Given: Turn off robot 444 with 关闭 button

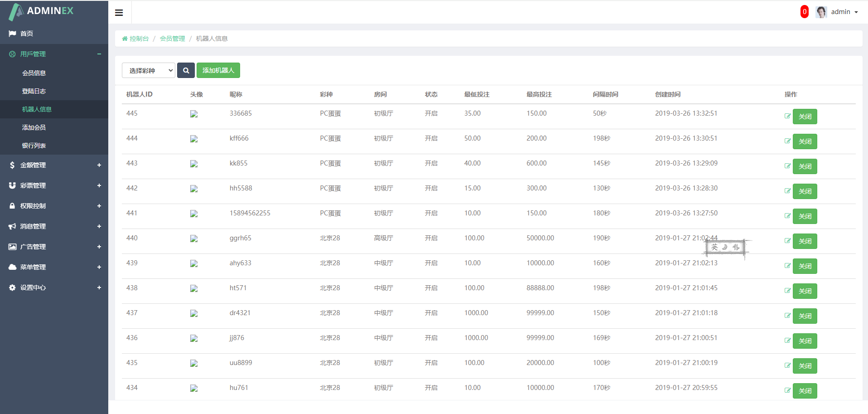Looking at the screenshot, I should coord(805,141).
